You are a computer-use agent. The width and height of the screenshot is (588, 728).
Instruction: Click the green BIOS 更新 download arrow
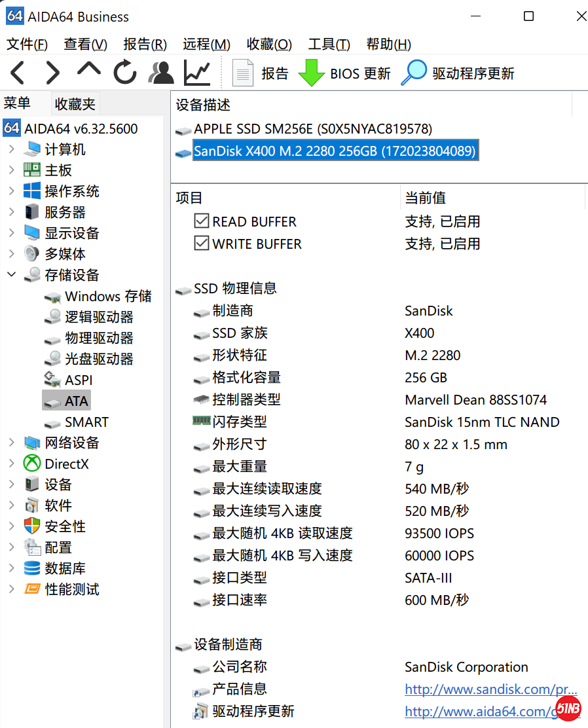(x=312, y=73)
